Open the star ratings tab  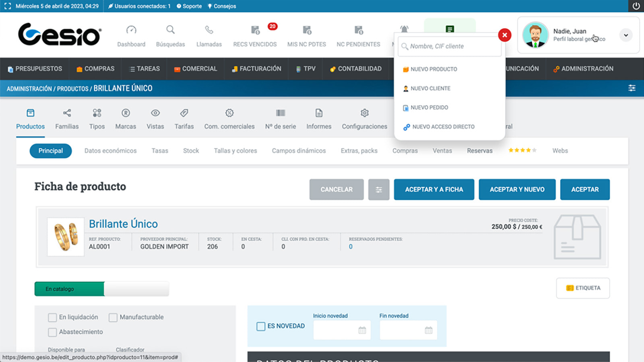(x=522, y=150)
